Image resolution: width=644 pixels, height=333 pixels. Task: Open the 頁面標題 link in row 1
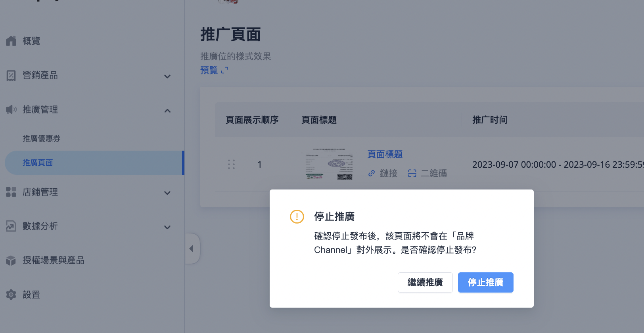[385, 154]
